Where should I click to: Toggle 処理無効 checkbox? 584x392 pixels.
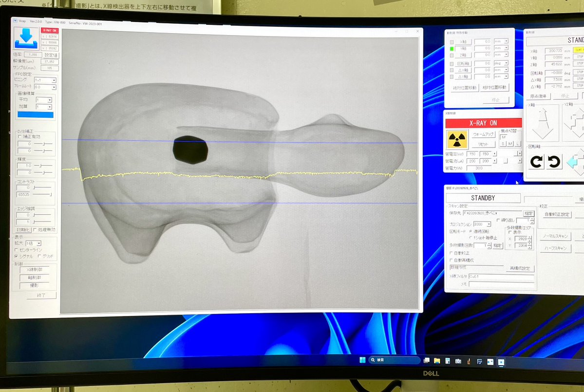(35, 230)
